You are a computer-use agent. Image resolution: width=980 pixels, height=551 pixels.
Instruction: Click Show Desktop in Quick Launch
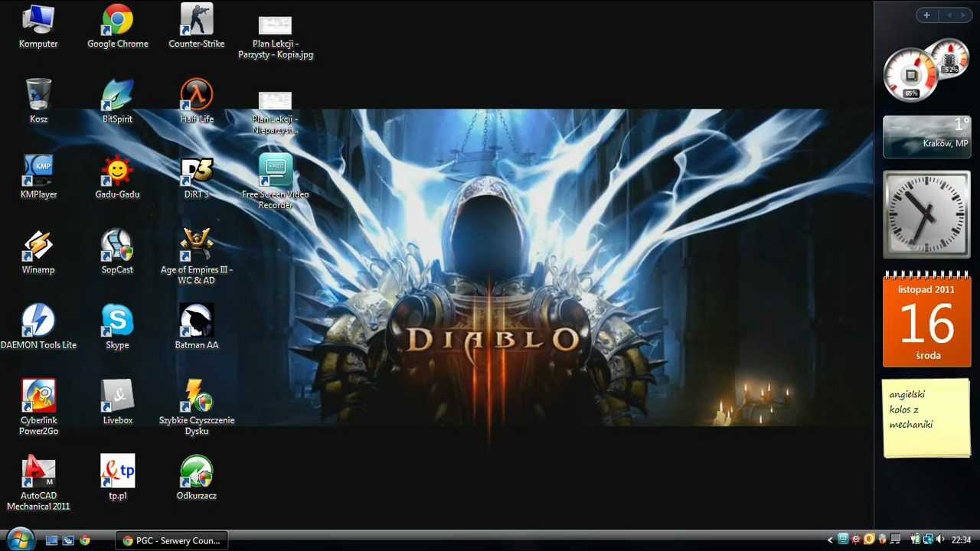click(52, 540)
